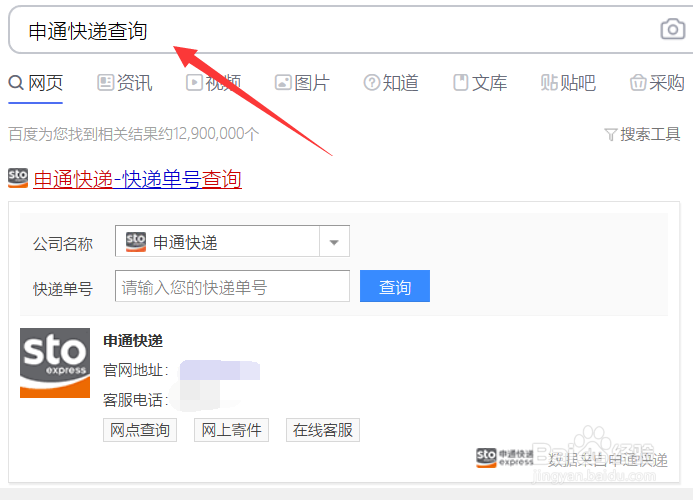Image resolution: width=693 pixels, height=500 pixels.
Task: Switch to the 采购 tab
Action: (657, 83)
